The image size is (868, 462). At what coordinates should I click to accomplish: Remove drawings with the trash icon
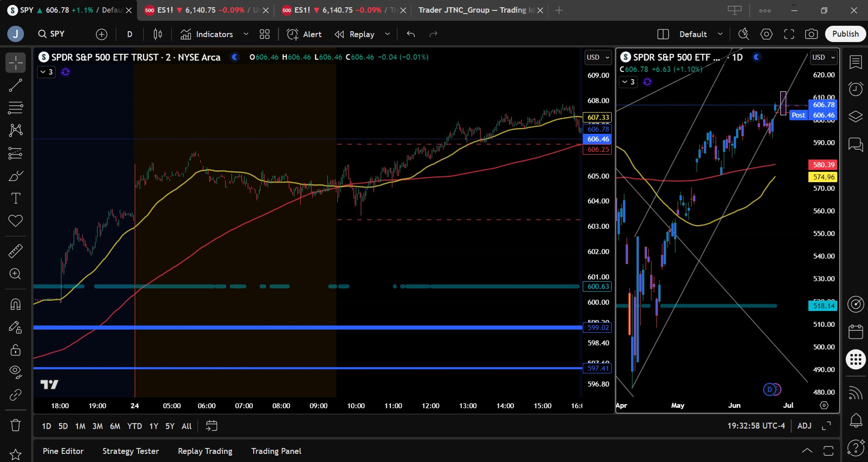click(15, 425)
